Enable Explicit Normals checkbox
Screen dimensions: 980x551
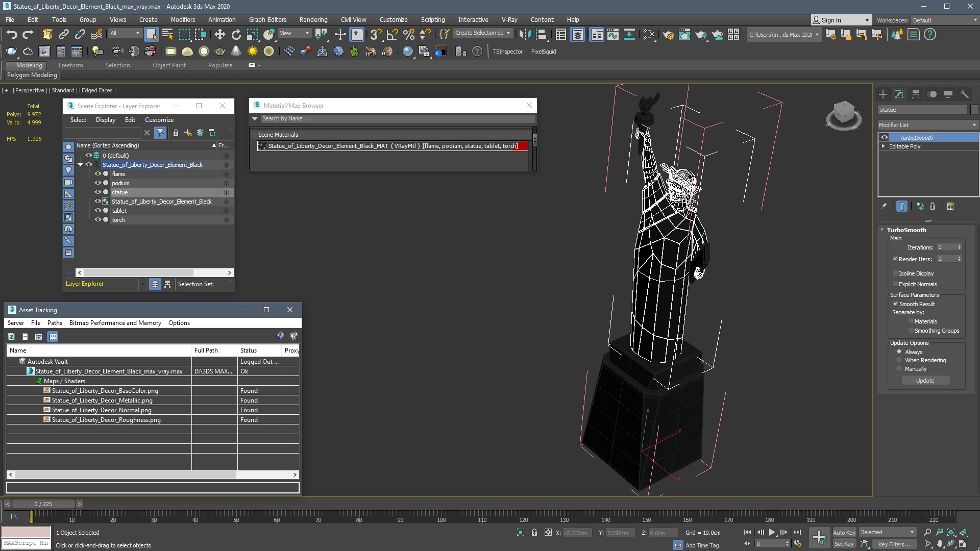click(895, 284)
